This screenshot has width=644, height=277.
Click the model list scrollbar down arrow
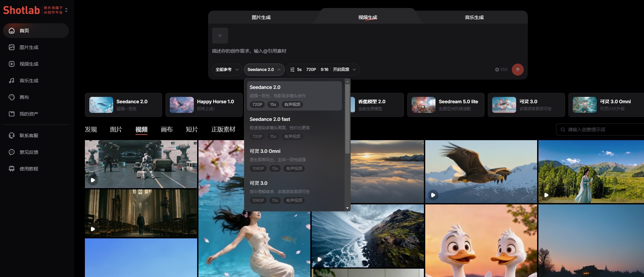pyautogui.click(x=347, y=208)
